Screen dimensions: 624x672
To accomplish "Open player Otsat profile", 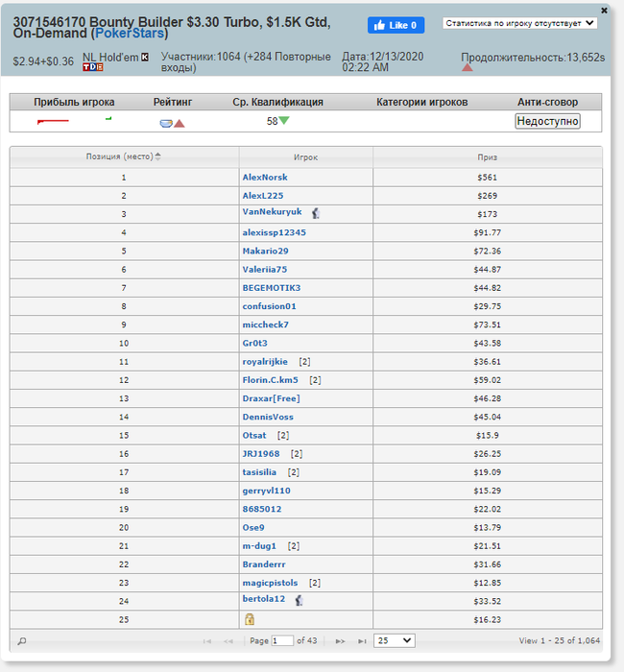I will [x=254, y=436].
